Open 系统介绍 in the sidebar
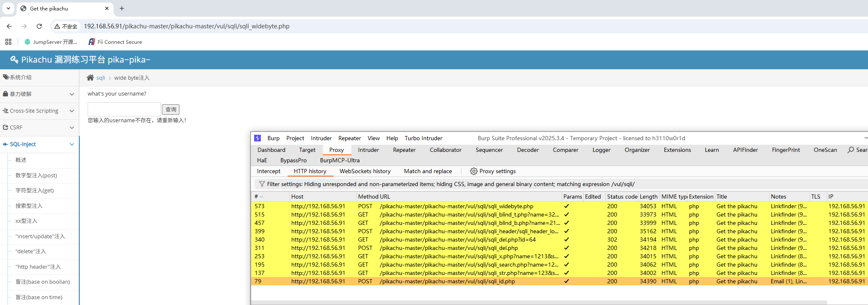 click(39, 77)
